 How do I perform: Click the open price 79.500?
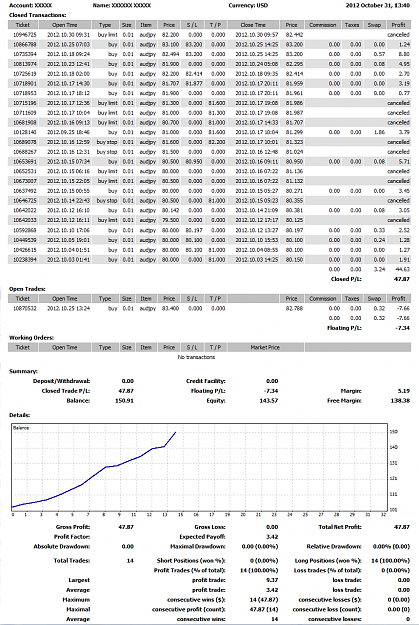click(170, 220)
